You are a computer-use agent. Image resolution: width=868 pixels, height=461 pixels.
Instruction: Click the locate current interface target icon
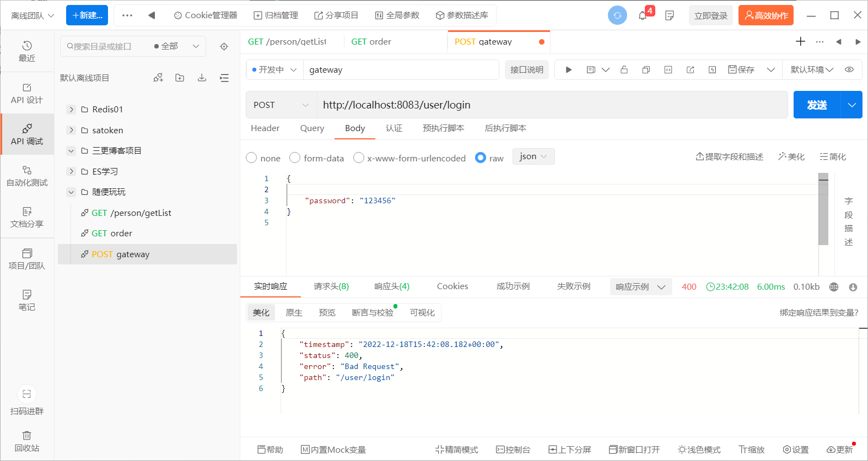(x=224, y=46)
